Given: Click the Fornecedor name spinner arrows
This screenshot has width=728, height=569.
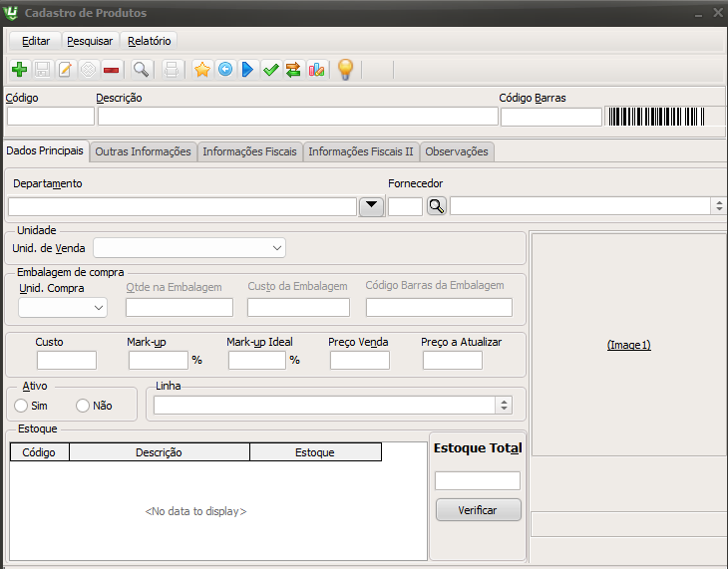Looking at the screenshot, I should tap(719, 205).
